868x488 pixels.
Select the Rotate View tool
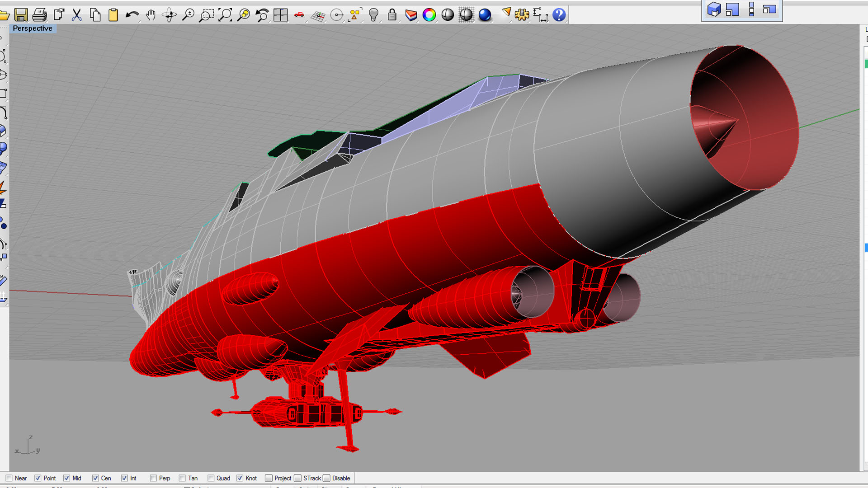tap(170, 15)
